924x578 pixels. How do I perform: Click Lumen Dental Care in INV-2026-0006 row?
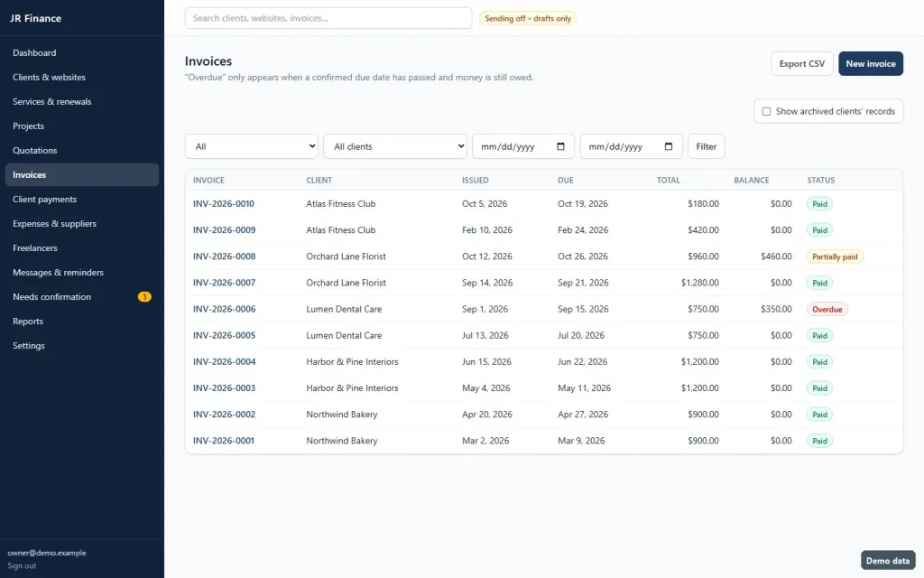pyautogui.click(x=344, y=309)
